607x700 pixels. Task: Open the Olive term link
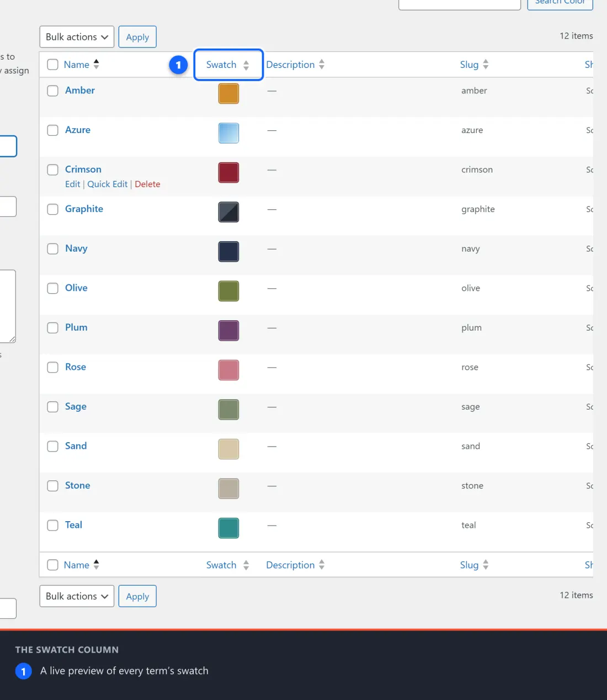click(x=76, y=288)
